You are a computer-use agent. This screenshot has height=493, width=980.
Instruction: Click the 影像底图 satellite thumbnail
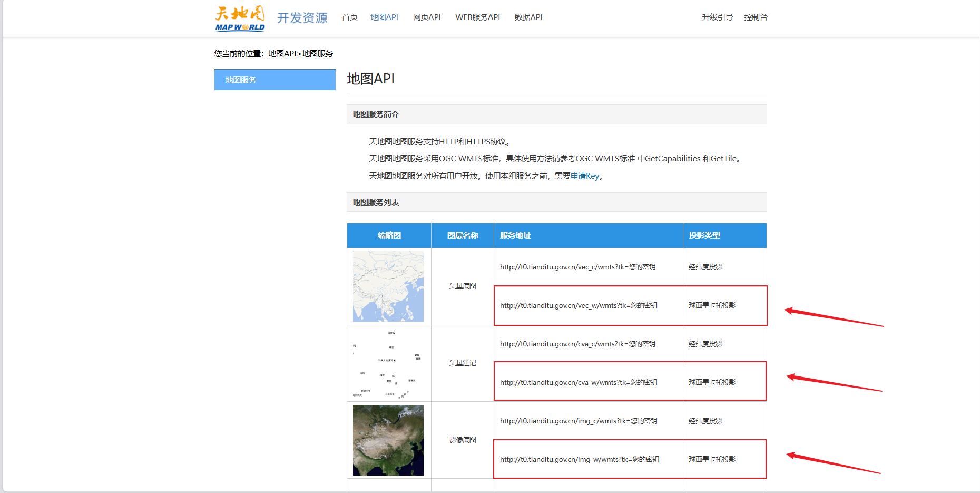click(x=388, y=440)
